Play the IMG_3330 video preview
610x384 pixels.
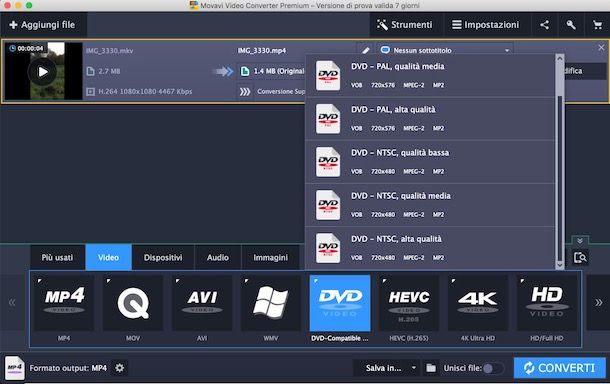[43, 72]
